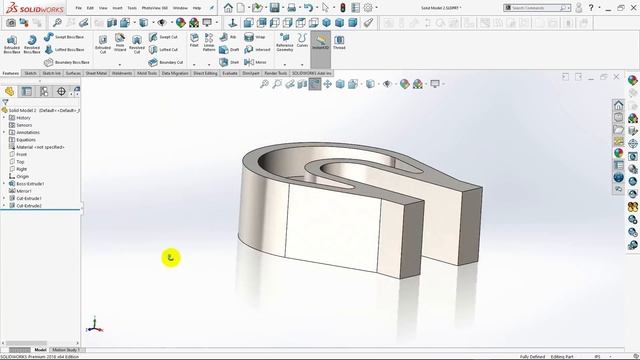Open the Insert menu
This screenshot has width=640, height=360.
tap(118, 8)
